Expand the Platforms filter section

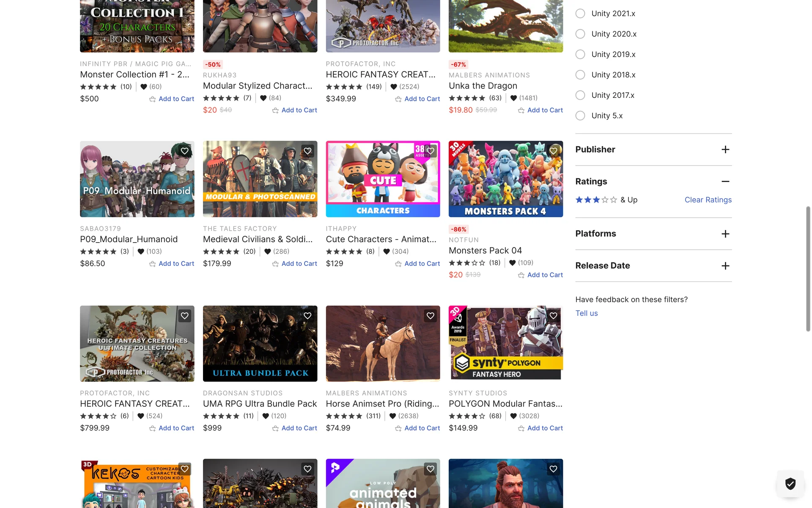(725, 234)
